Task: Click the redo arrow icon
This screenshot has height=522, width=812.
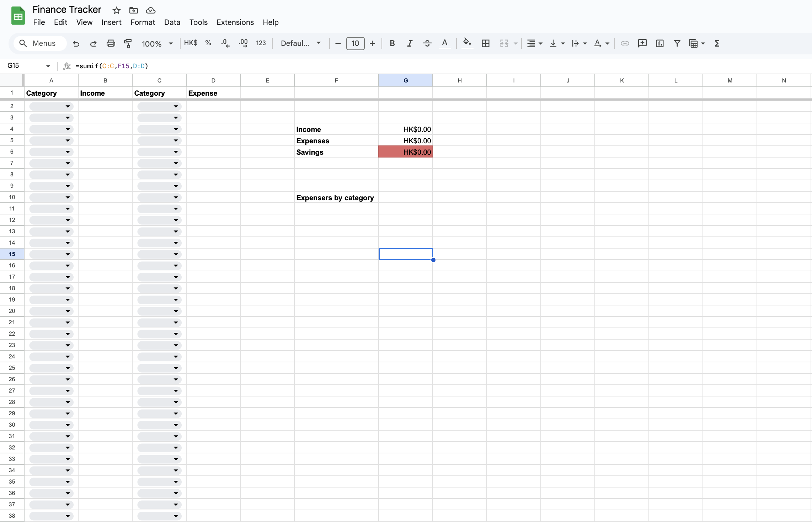Action: click(94, 43)
